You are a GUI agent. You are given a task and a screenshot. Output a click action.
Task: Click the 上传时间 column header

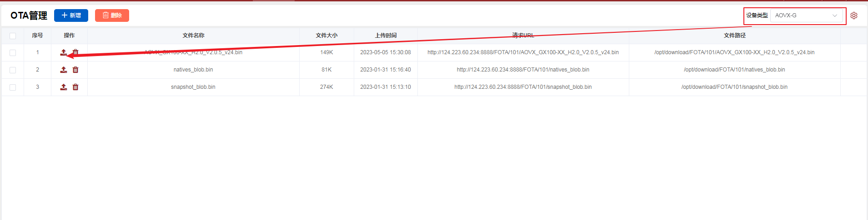pos(386,36)
